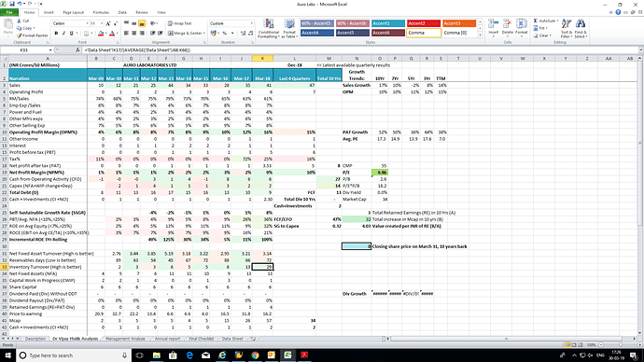Image resolution: width=644 pixels, height=362 pixels.
Task: Open the Format cells menu
Action: (x=521, y=29)
